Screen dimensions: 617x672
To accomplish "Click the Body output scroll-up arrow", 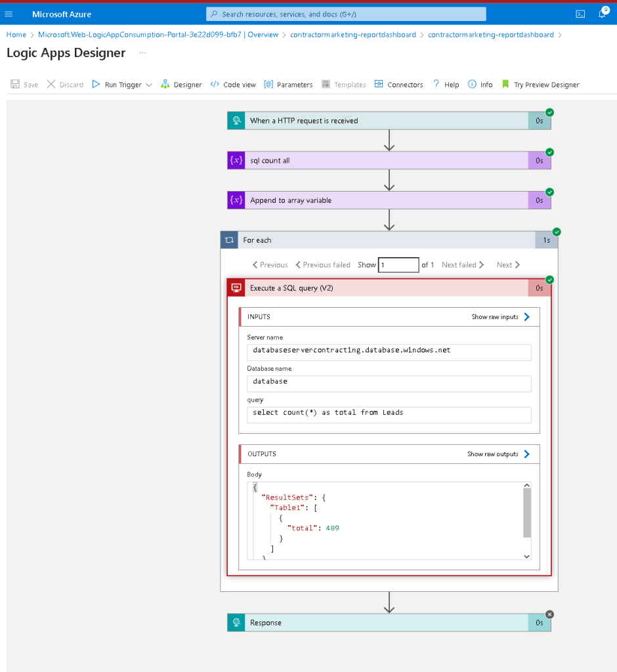I will point(527,485).
